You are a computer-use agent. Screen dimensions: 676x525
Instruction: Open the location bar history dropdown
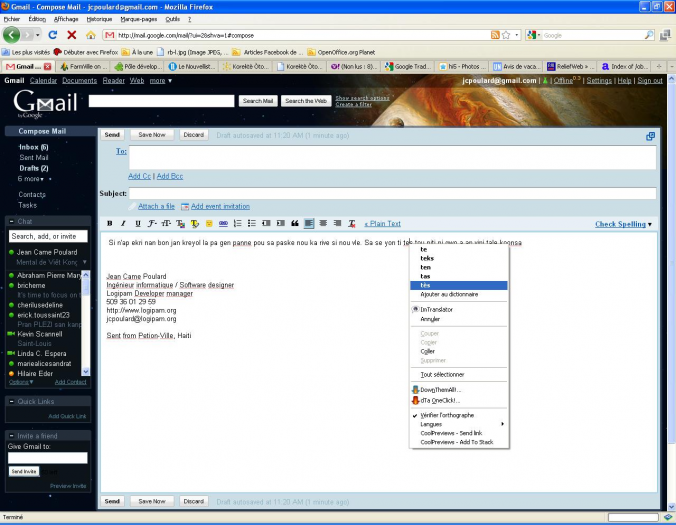pyautogui.click(x=516, y=35)
